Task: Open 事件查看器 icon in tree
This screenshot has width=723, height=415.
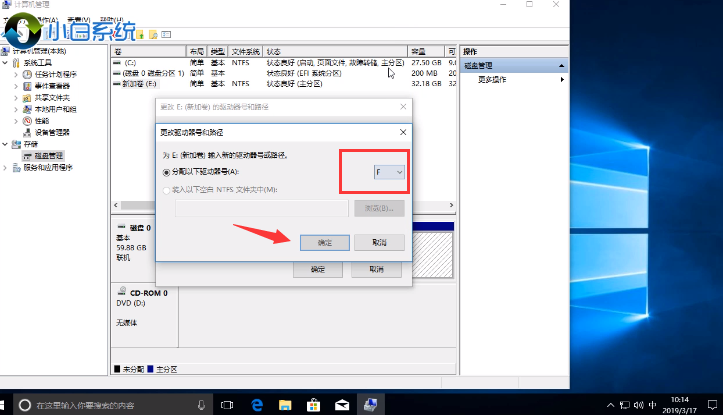Action: coord(27,86)
